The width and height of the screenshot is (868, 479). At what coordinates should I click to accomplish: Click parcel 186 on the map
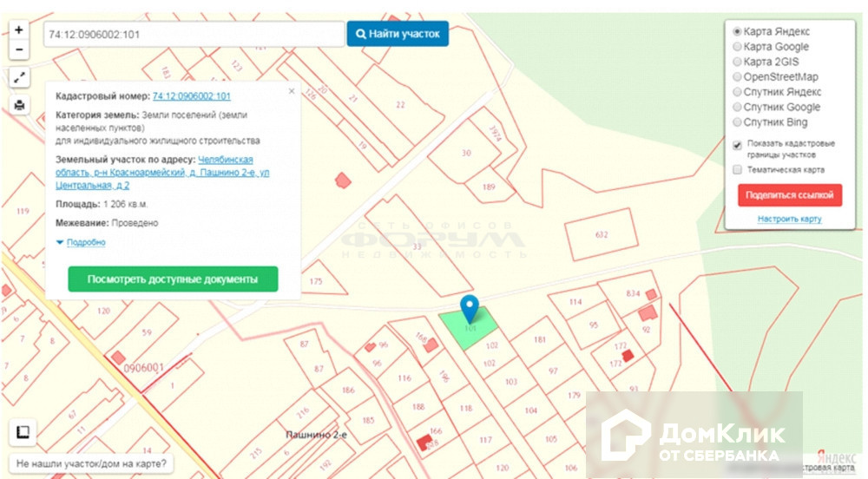348,390
